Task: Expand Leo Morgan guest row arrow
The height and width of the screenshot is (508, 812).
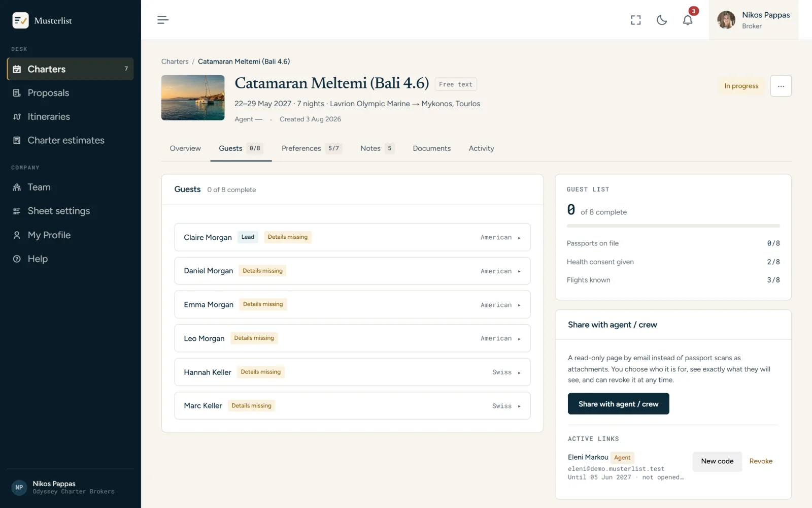Action: (x=519, y=339)
